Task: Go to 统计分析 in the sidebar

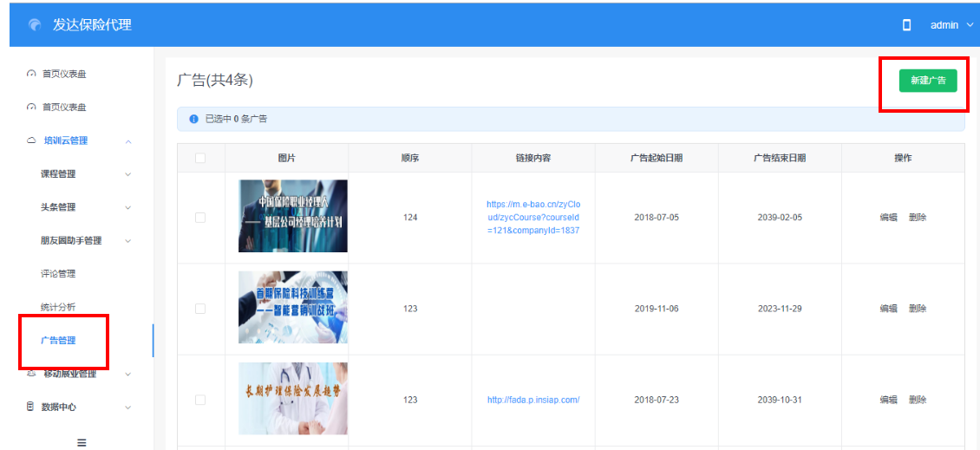Action: [x=58, y=307]
